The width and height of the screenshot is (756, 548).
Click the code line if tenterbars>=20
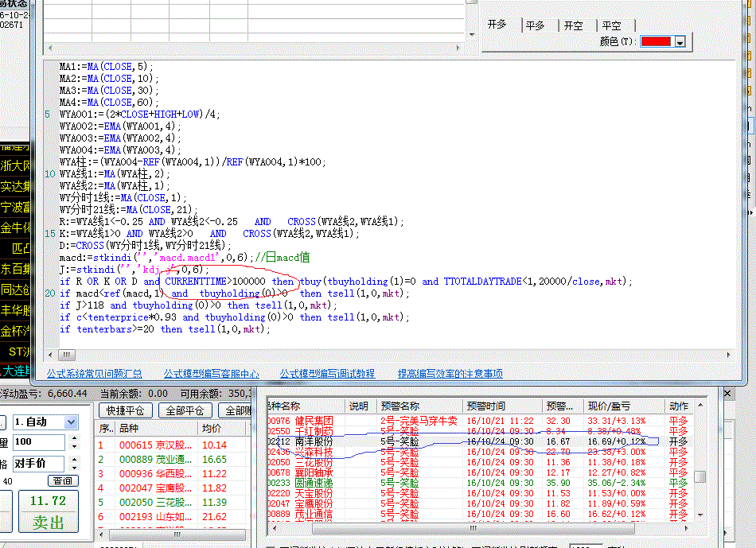click(165, 329)
